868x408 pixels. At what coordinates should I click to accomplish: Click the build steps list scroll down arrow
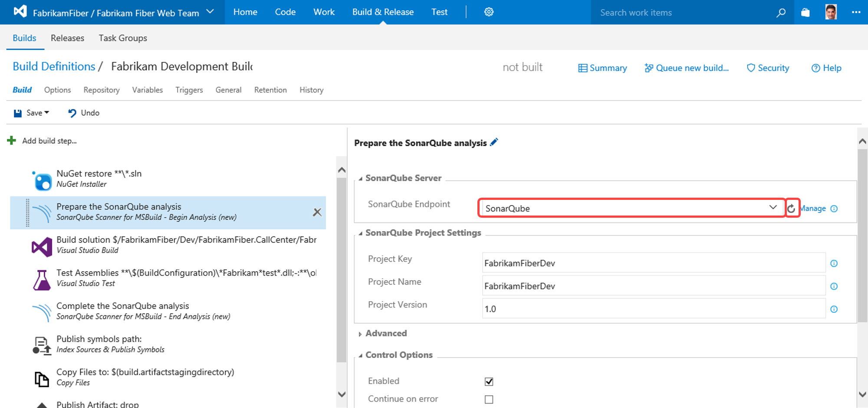coord(342,394)
